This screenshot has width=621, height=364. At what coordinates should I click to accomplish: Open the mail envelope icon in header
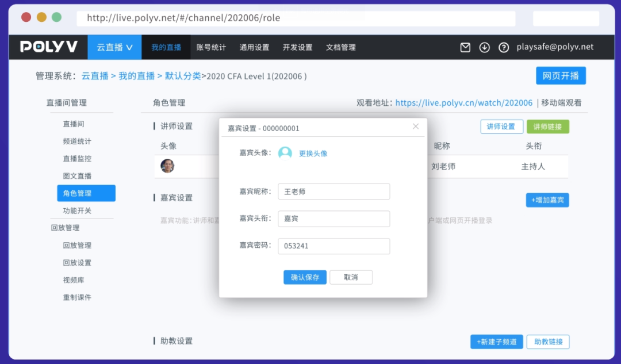[x=465, y=48]
